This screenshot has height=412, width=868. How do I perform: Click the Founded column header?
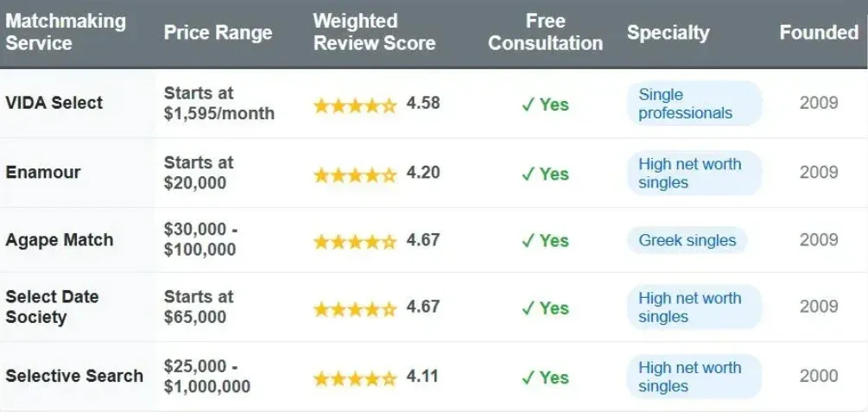click(819, 33)
